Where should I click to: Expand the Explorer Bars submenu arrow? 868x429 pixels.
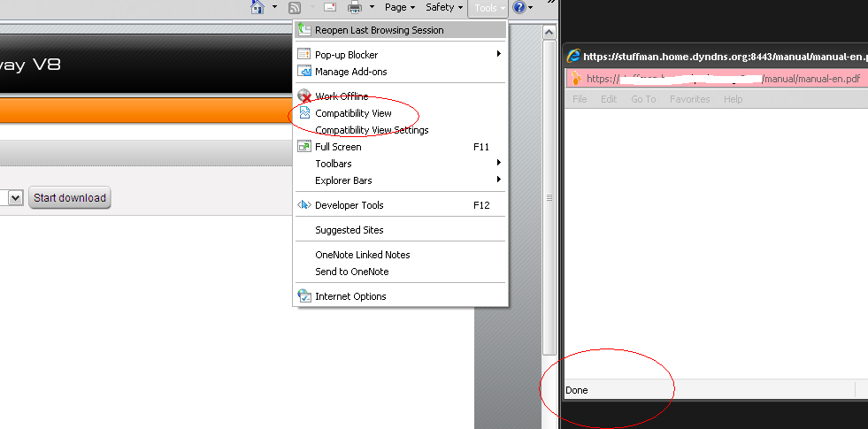coord(499,180)
